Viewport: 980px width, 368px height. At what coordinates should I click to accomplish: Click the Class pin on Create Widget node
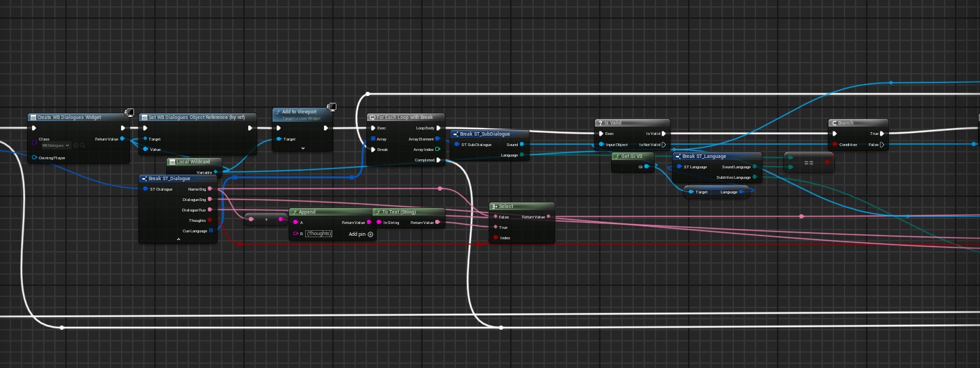[x=34, y=142]
